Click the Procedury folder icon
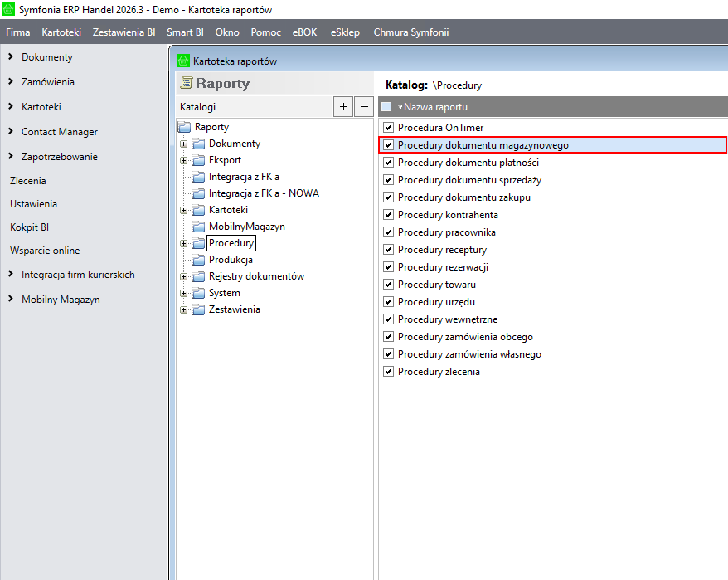728x580 pixels. 199,243
